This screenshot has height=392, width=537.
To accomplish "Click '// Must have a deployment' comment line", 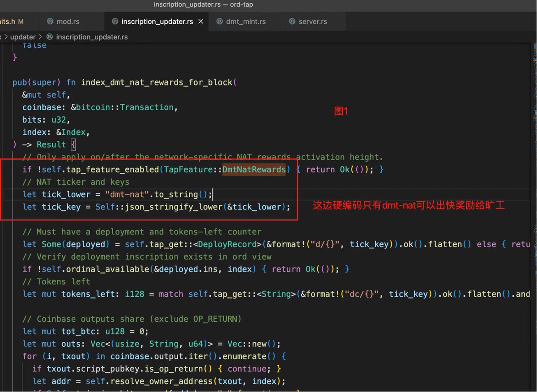I will 142,232.
